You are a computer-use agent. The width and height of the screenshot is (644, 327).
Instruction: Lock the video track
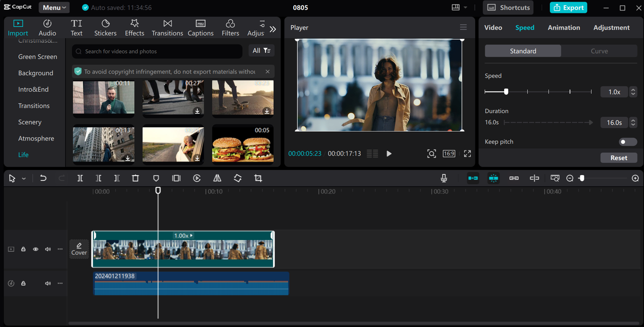23,249
